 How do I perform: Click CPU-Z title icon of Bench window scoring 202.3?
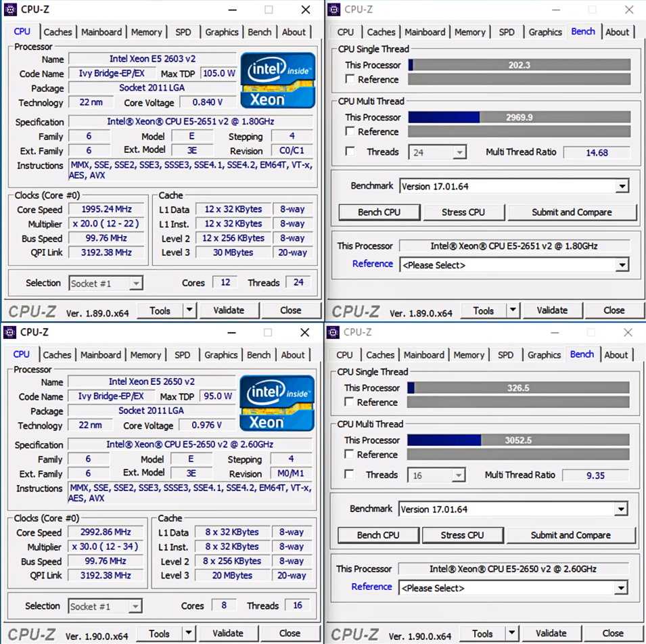333,9
